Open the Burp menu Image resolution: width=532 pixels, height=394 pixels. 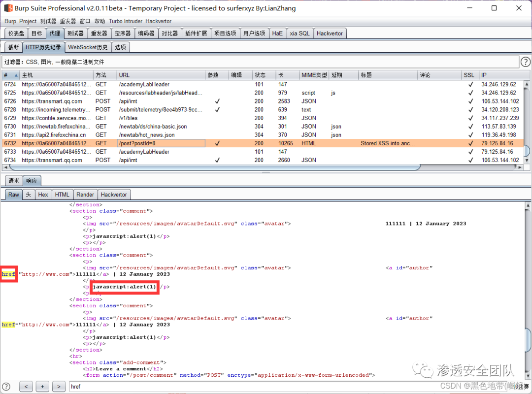pyautogui.click(x=10, y=21)
